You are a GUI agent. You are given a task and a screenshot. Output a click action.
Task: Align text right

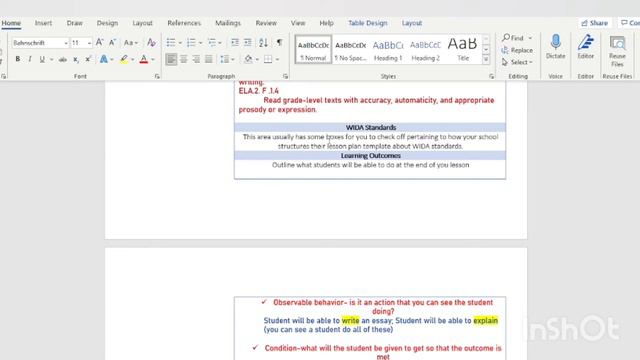[x=196, y=60]
